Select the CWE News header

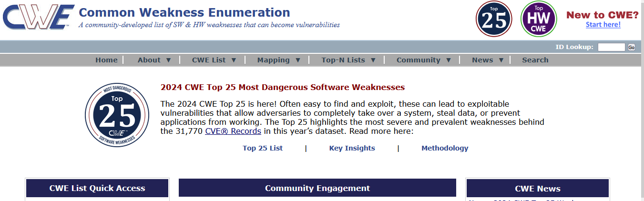[538, 189]
